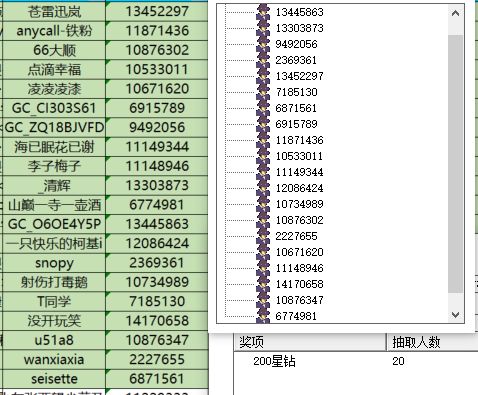Click the avatar icon beside 6915789 in list

point(263,124)
